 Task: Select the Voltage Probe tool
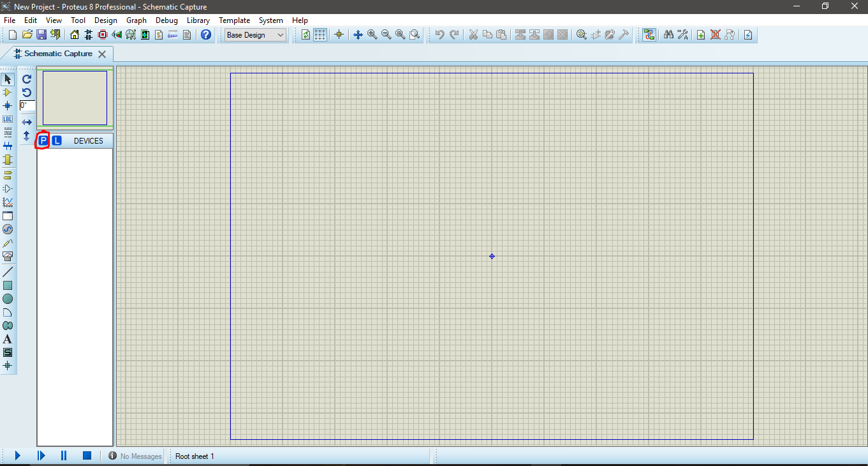pyautogui.click(x=8, y=243)
